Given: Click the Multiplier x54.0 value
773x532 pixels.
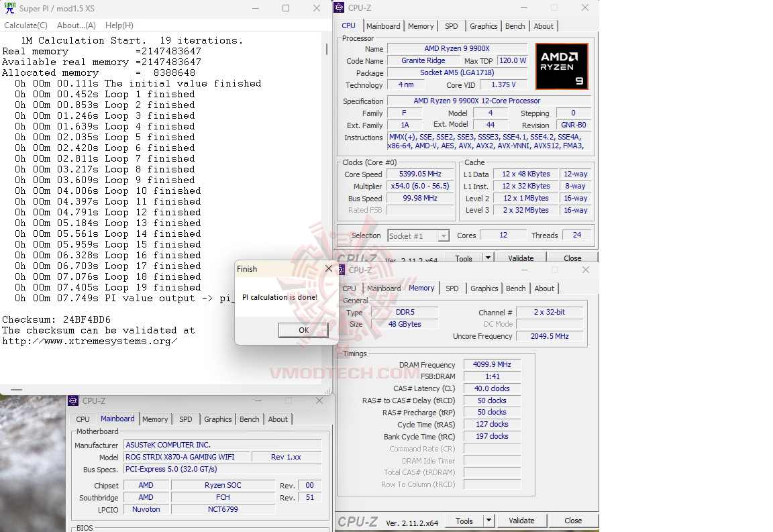Looking at the screenshot, I should [x=420, y=186].
